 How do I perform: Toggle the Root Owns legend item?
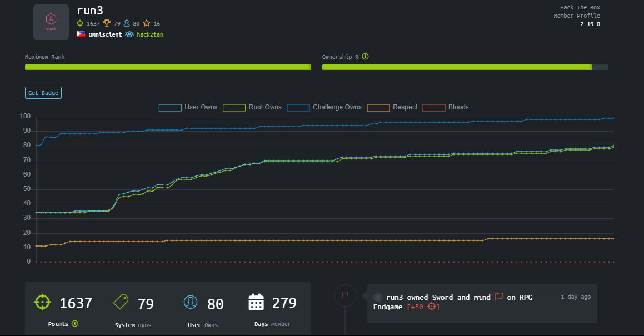tap(252, 107)
